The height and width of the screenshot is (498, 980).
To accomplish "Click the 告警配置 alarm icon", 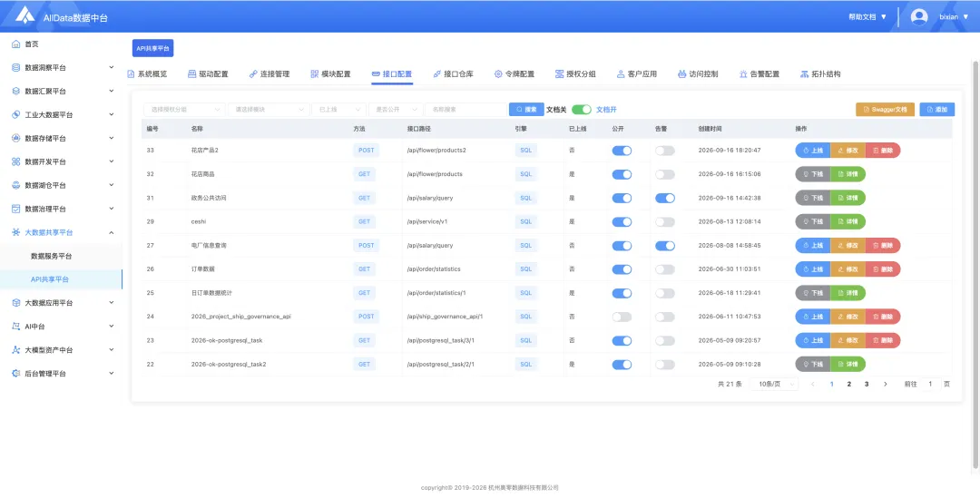I will [x=743, y=73].
